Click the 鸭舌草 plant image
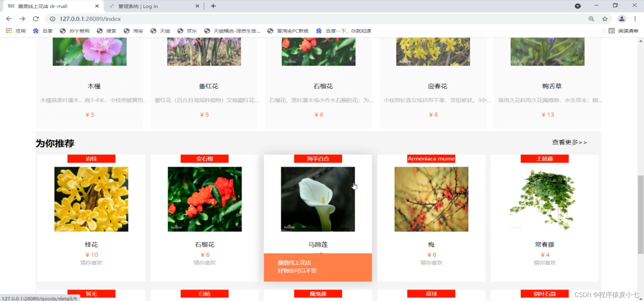The image size is (644, 301). (547, 52)
